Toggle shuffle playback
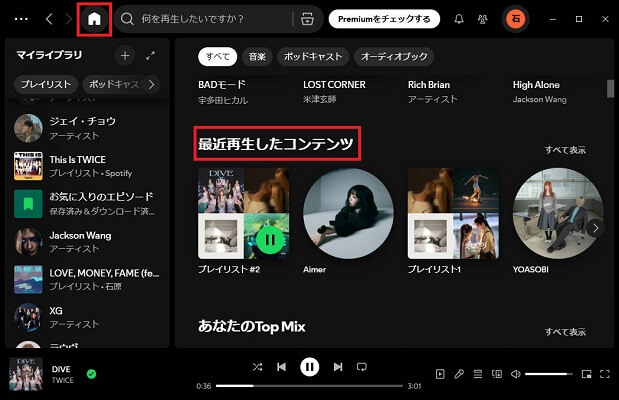 257,367
